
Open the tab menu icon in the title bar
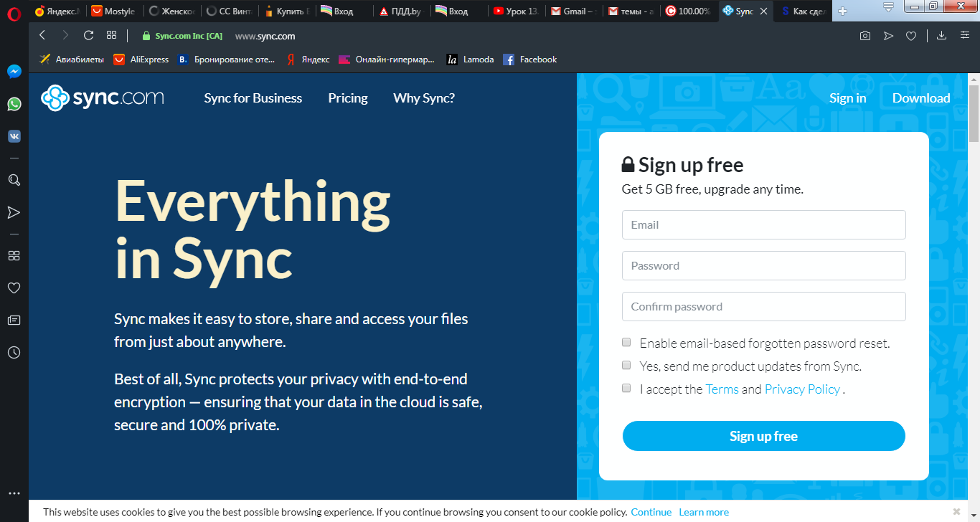click(x=888, y=7)
